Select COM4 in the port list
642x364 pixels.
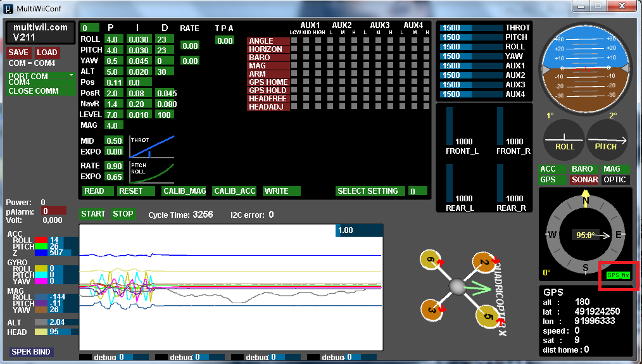tap(20, 82)
